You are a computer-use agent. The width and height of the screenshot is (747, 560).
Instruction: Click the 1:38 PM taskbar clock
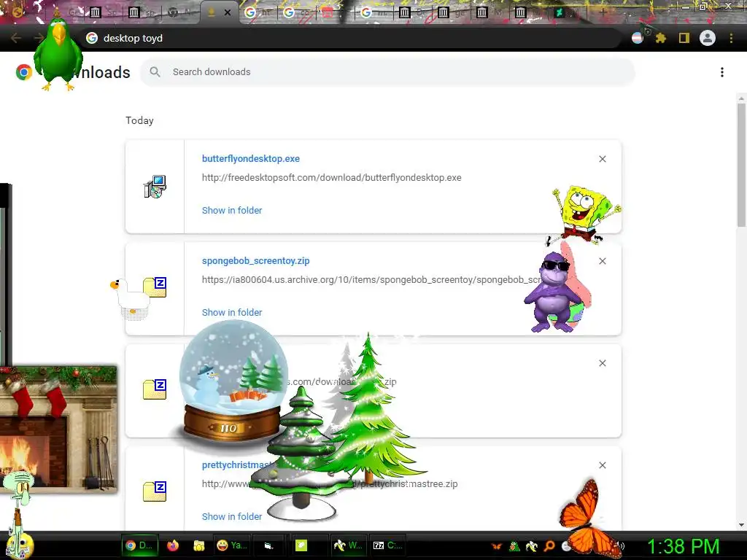coord(684,546)
